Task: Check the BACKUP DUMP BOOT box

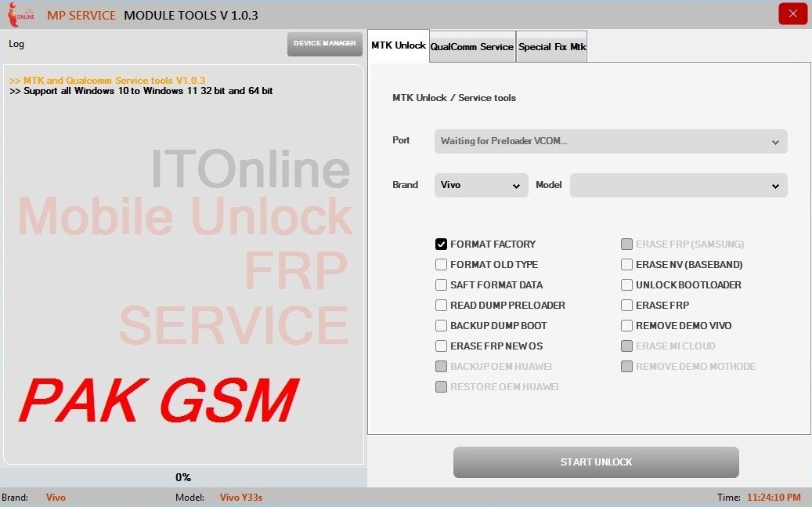Action: [441, 325]
